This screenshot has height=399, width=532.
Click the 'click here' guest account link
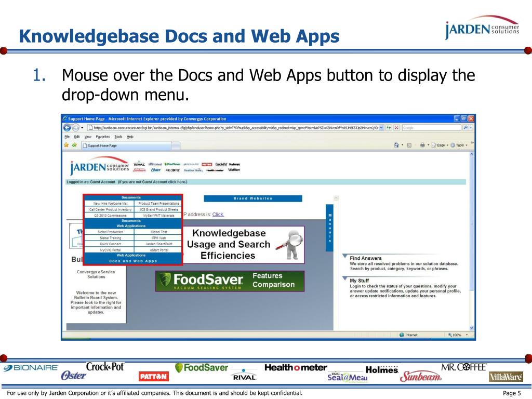[177, 182]
